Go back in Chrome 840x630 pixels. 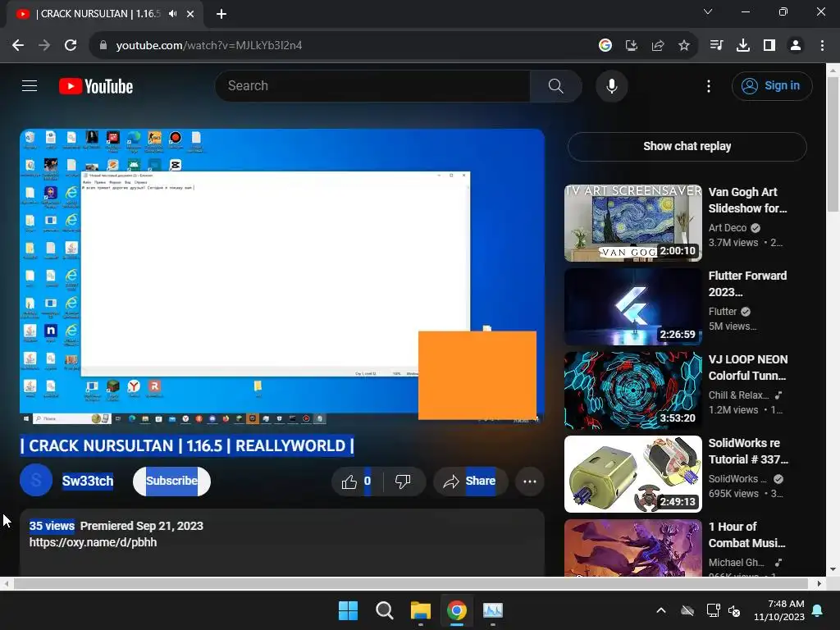click(x=18, y=46)
